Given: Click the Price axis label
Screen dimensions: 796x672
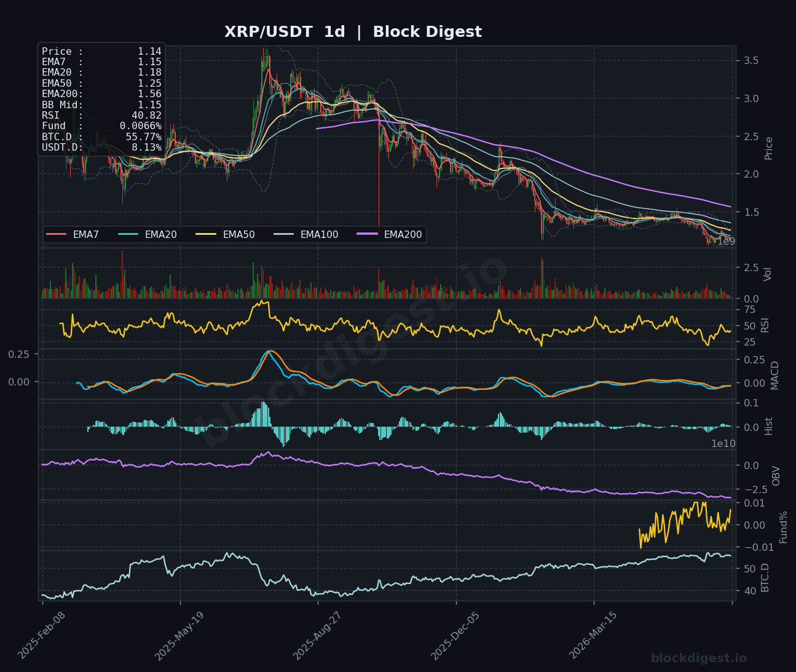Looking at the screenshot, I should 768,148.
